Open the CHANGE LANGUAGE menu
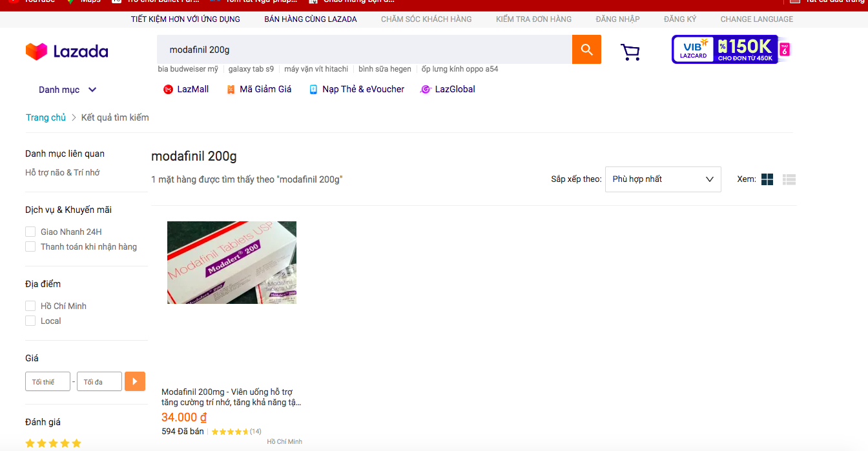 (x=756, y=19)
